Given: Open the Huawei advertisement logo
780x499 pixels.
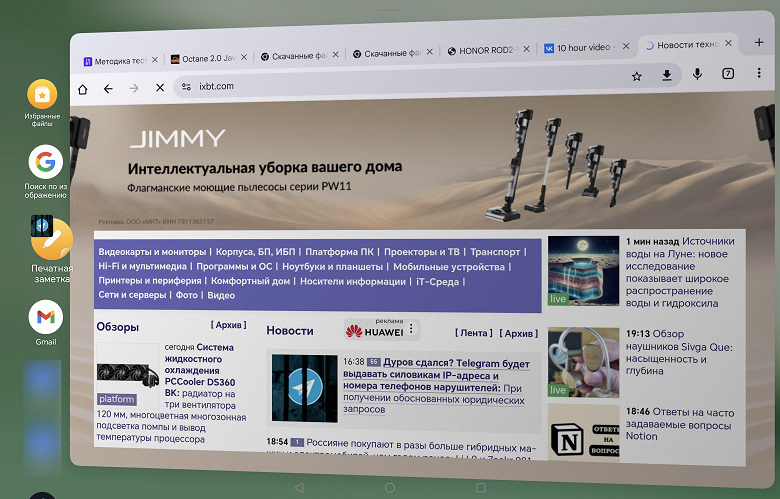Looking at the screenshot, I should click(376, 330).
